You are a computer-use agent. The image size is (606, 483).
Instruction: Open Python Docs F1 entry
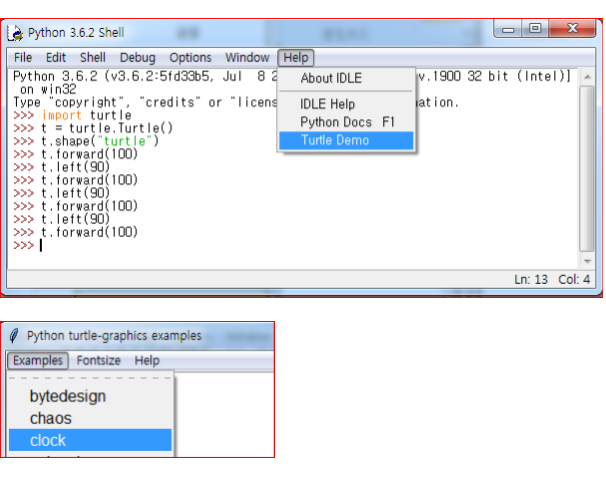[346, 122]
